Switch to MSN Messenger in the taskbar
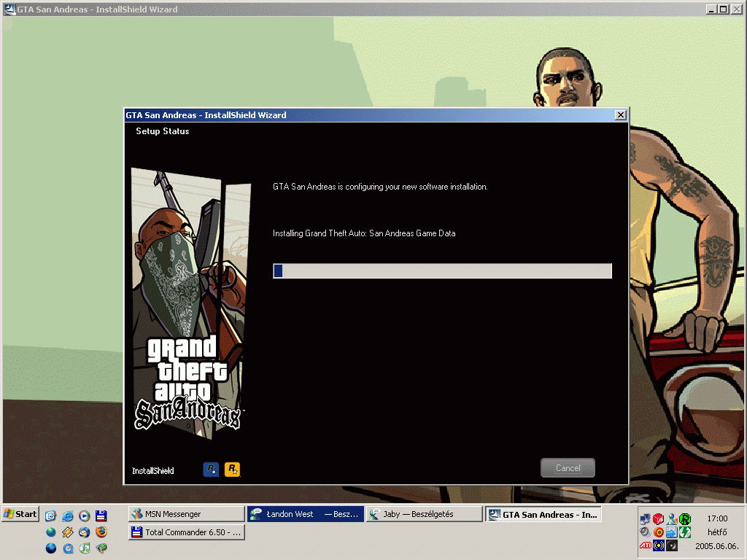Viewport: 747px width, 560px height. 186,514
